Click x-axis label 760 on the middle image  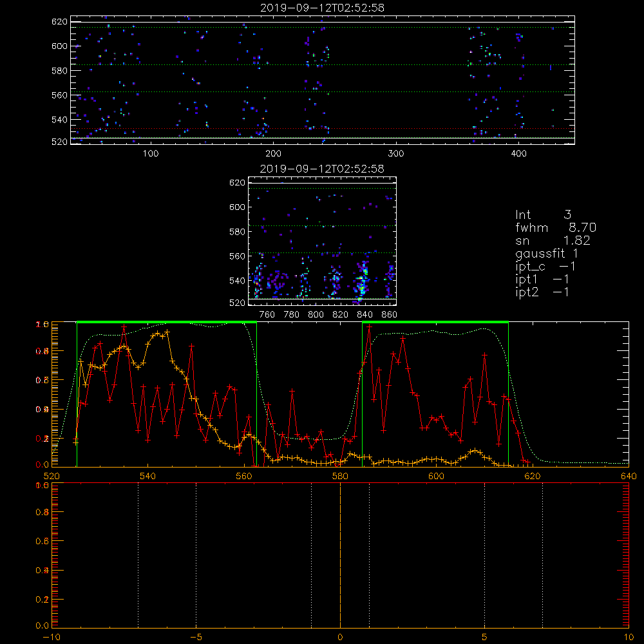pos(267,315)
